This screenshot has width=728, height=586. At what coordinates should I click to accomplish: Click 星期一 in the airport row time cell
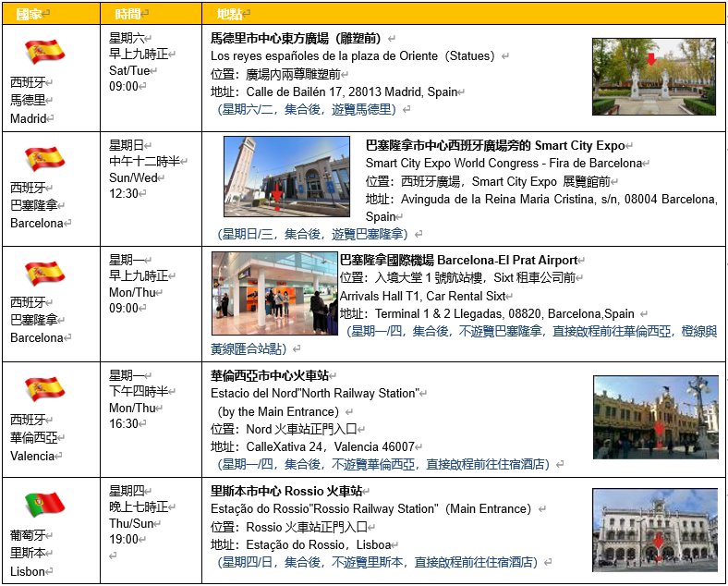127,260
